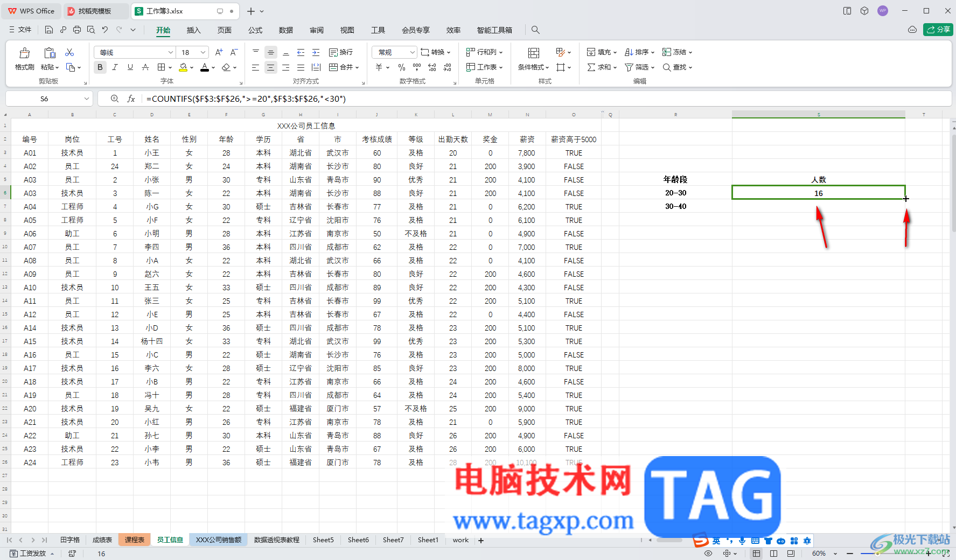This screenshot has width=956, height=560.
Task: Click the Format Painter (格式刷) icon
Action: (24, 53)
